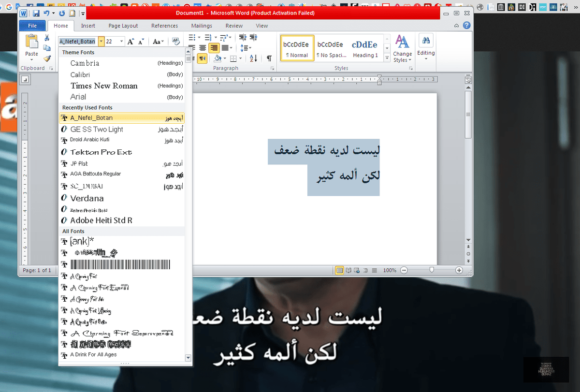Click the Grow Font icon
This screenshot has width=580, height=392.
click(x=130, y=42)
